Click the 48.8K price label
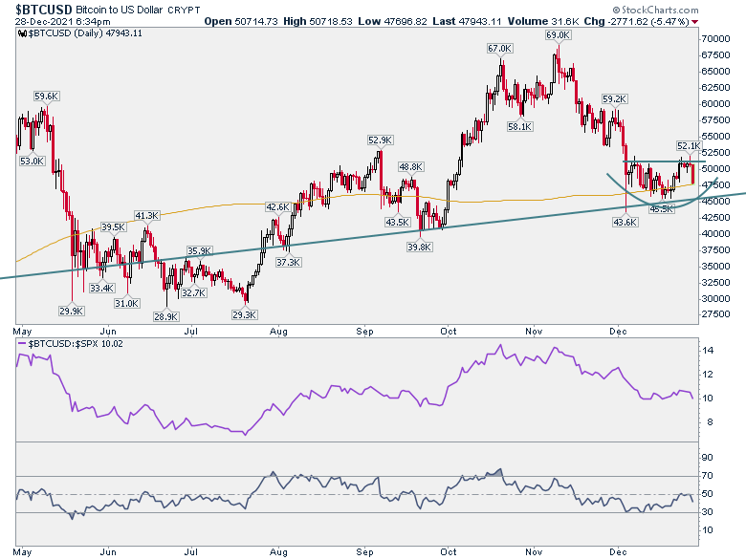The image size is (746, 560). pyautogui.click(x=410, y=167)
